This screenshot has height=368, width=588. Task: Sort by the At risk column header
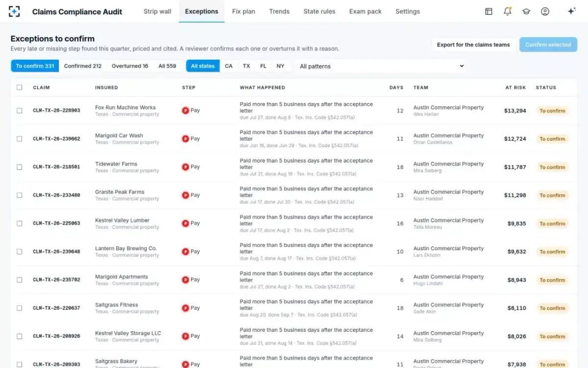click(x=515, y=87)
